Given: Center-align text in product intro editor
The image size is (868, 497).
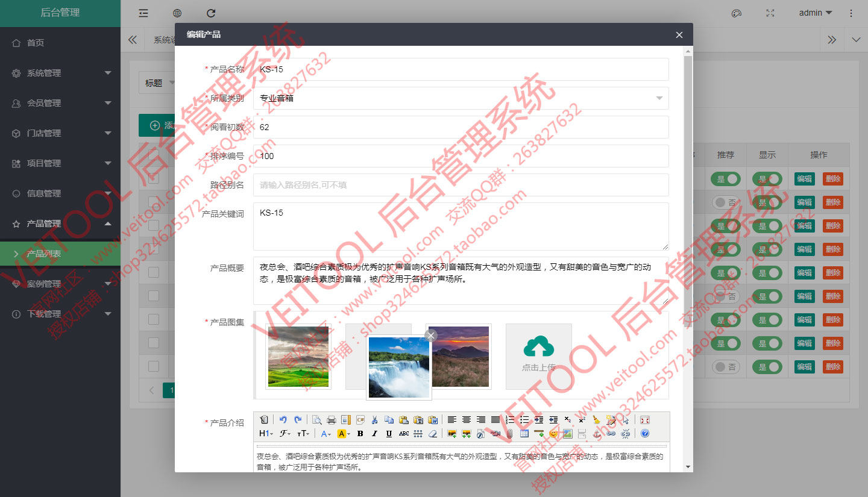Looking at the screenshot, I should [x=467, y=420].
